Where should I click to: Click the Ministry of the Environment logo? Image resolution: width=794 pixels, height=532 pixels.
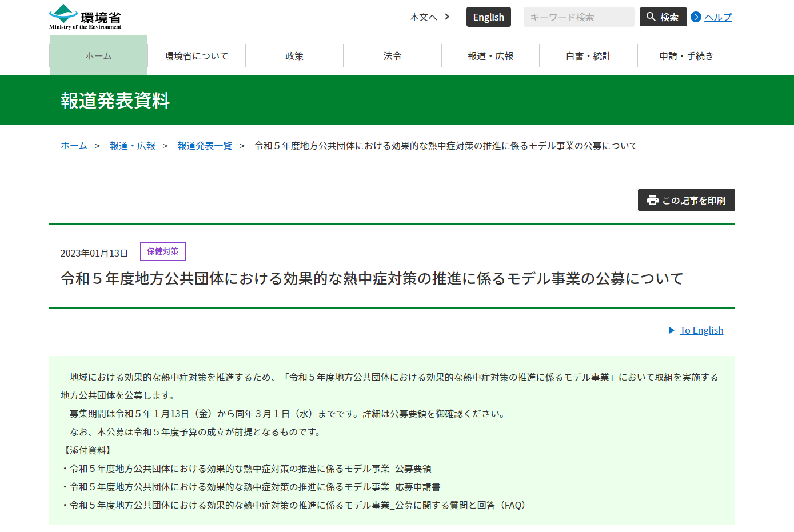[x=85, y=17]
